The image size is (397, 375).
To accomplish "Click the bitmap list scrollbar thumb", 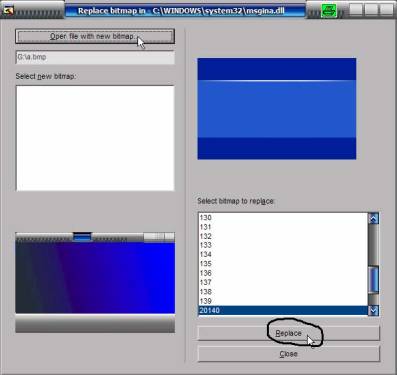I will pos(373,280).
